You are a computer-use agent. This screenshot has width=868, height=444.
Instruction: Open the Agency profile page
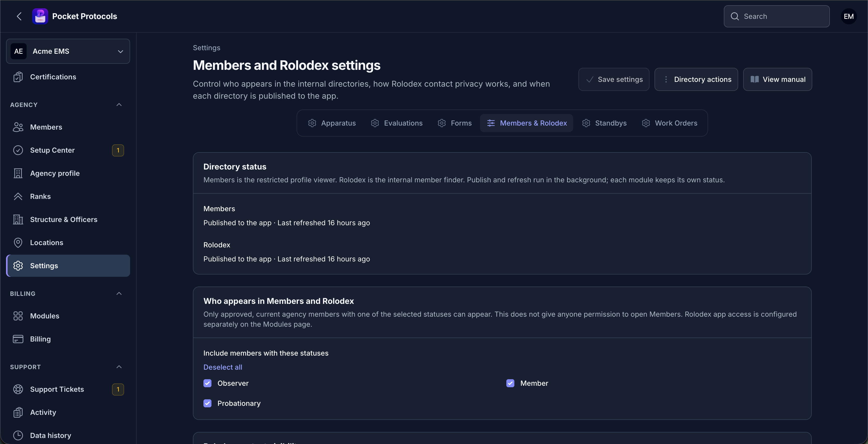pos(68,173)
